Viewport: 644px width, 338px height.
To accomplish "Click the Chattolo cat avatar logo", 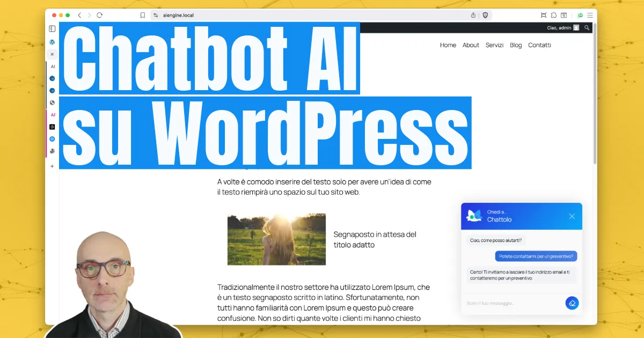I will click(475, 216).
